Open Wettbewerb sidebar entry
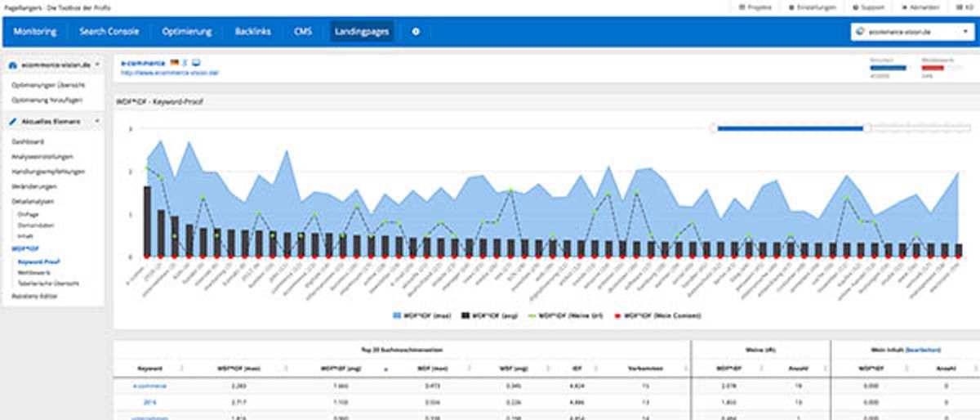 (34, 273)
